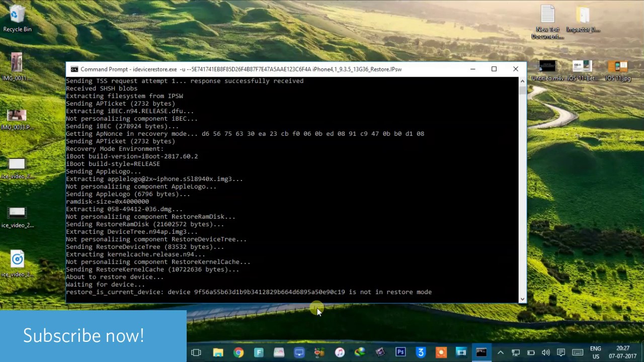Viewport: 644px width, 362px height.
Task: Click the Command Prompt window title text
Action: tap(241, 69)
